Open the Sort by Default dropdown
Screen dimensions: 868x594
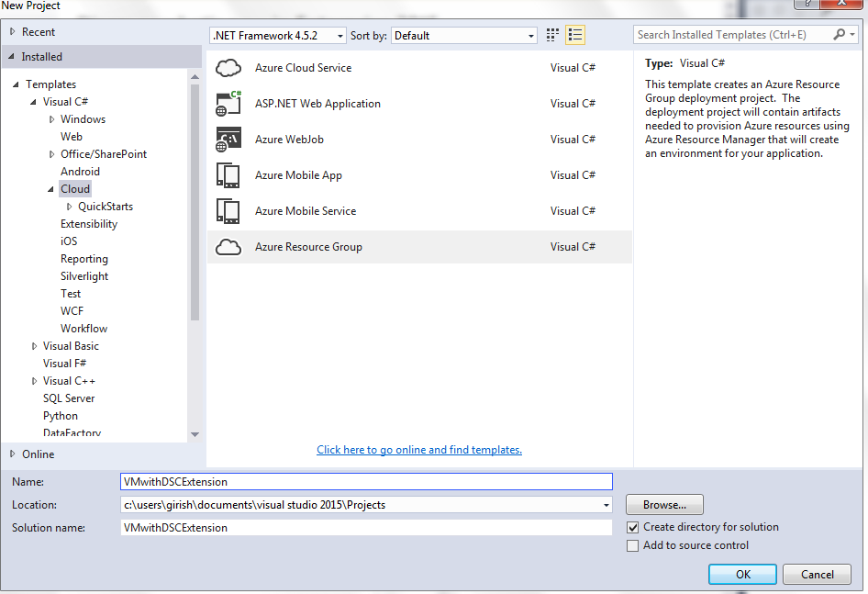(x=464, y=36)
